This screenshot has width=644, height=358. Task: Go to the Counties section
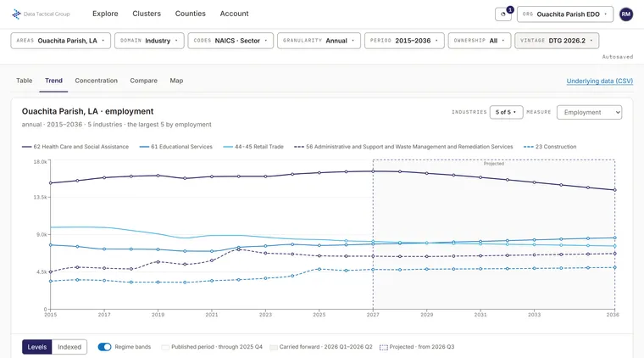[x=190, y=14]
